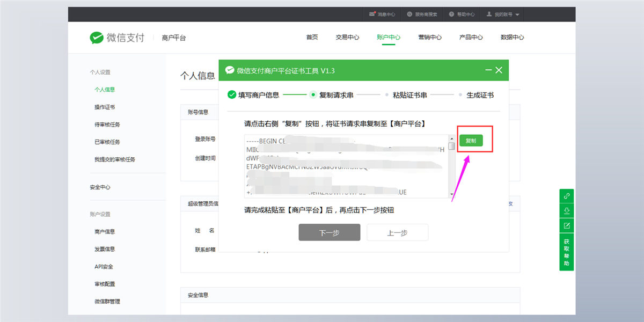Select 操作证书 in the sidebar
This screenshot has width=644, height=322.
105,107
